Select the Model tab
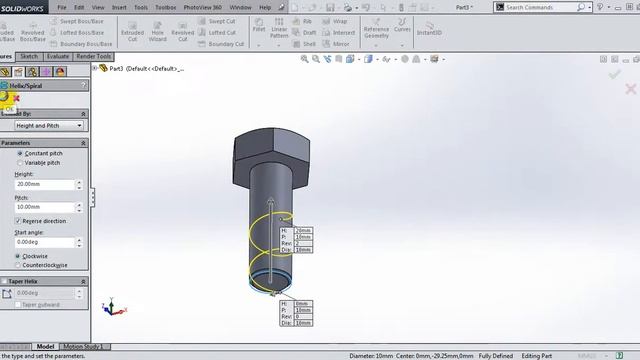Image resolution: width=640 pixels, height=360 pixels. pyautogui.click(x=45, y=347)
